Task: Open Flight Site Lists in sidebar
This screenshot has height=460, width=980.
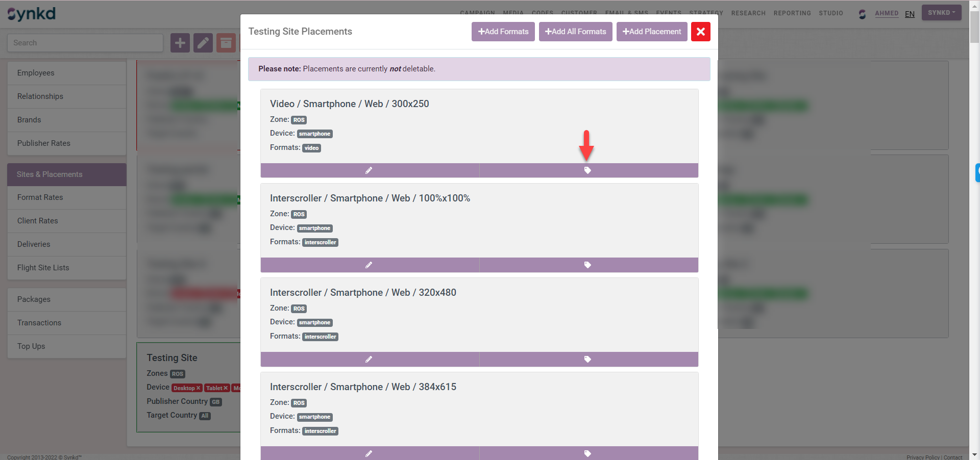Action: click(43, 268)
